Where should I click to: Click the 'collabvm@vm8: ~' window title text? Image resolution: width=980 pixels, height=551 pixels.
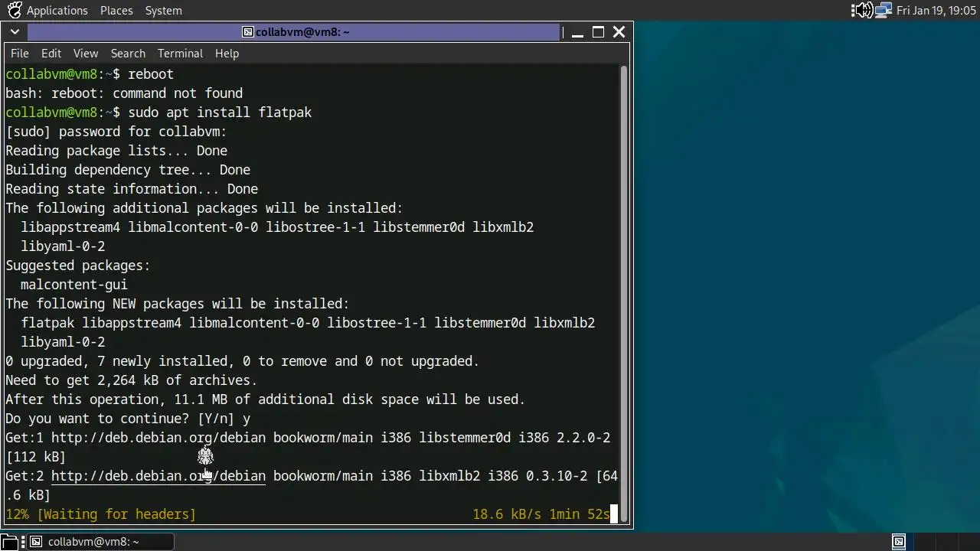coord(302,32)
